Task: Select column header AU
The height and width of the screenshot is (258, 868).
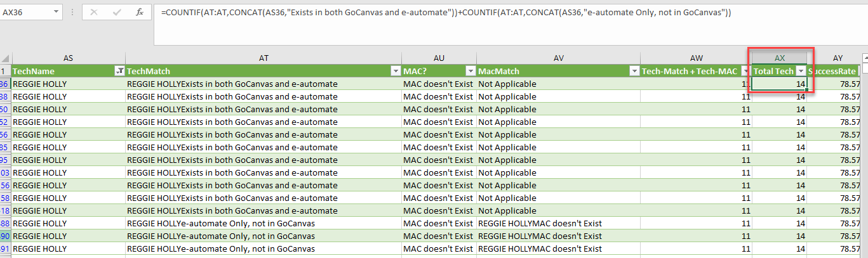Action: pyautogui.click(x=439, y=58)
